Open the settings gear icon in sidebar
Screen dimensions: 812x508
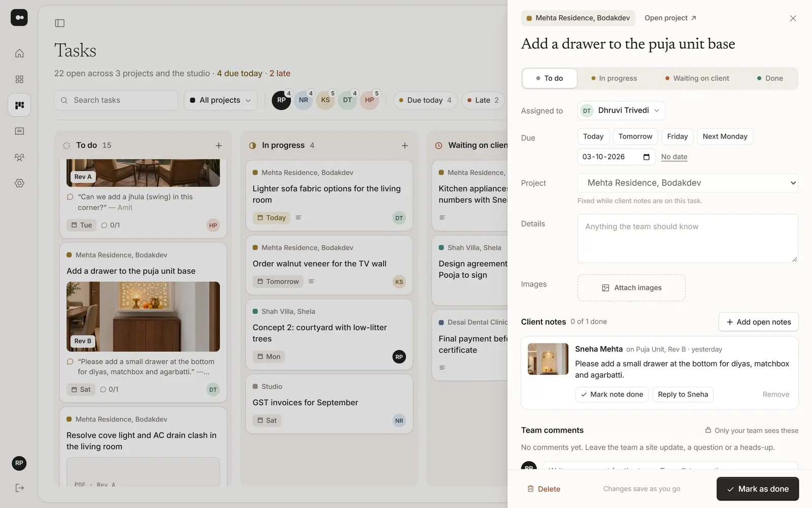(19, 183)
